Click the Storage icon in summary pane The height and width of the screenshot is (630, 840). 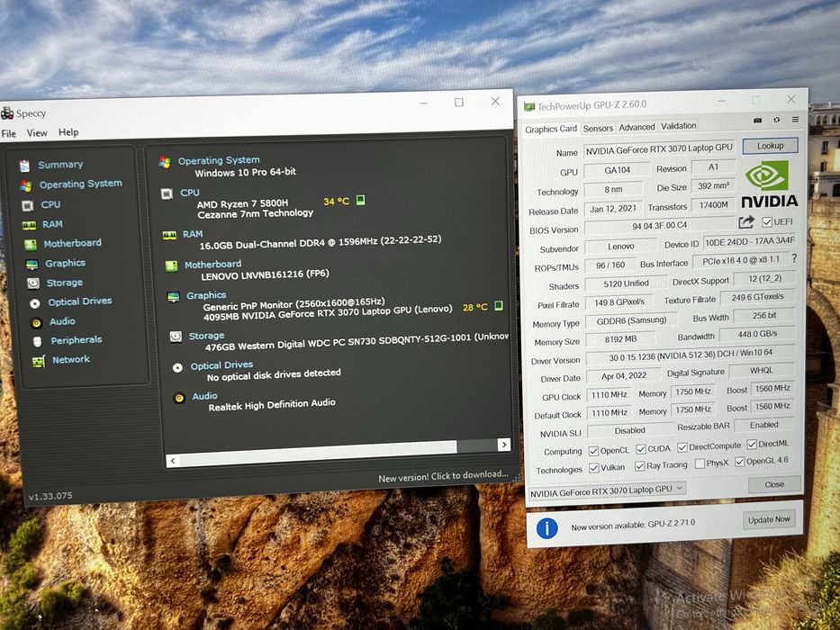tap(176, 337)
